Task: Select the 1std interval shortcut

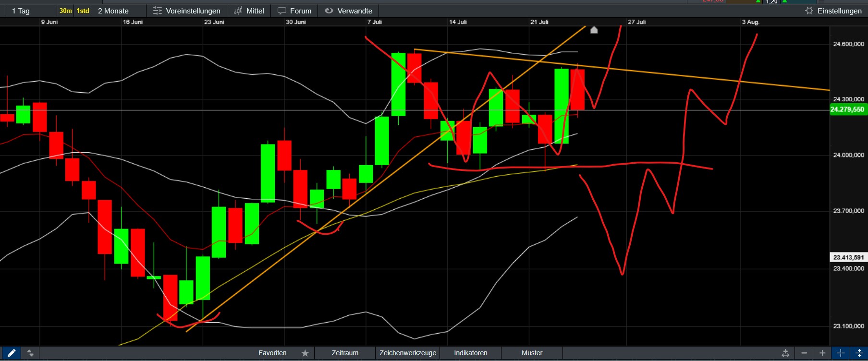Action: tap(83, 11)
